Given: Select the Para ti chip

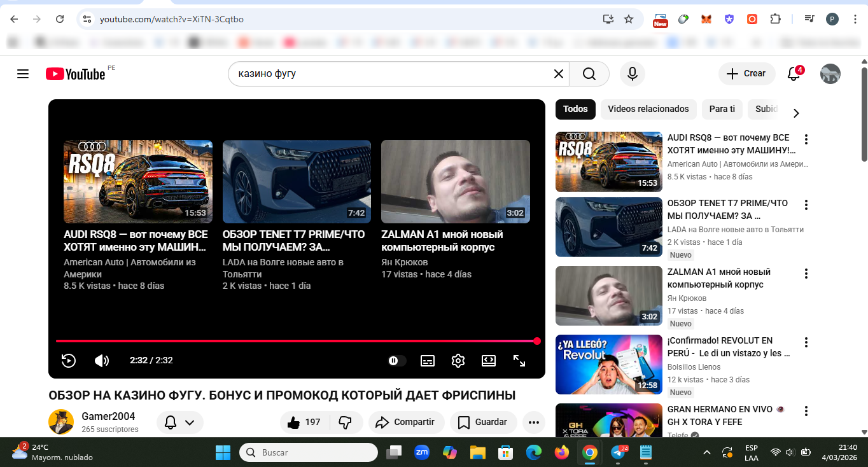Looking at the screenshot, I should [x=722, y=109].
